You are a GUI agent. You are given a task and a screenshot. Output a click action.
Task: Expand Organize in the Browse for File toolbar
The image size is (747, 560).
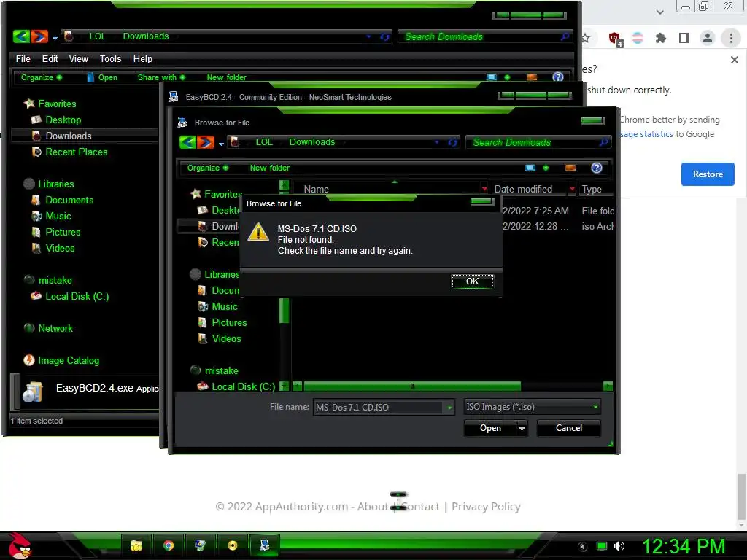[207, 168]
